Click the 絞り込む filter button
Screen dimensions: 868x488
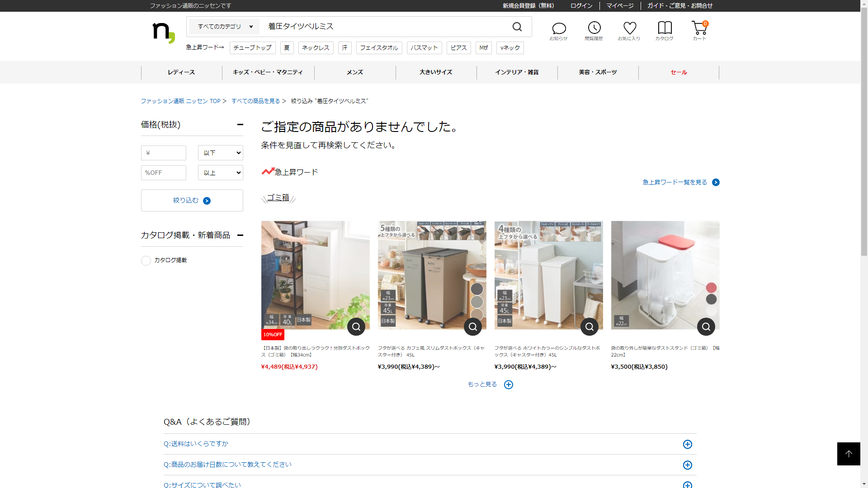(x=192, y=200)
